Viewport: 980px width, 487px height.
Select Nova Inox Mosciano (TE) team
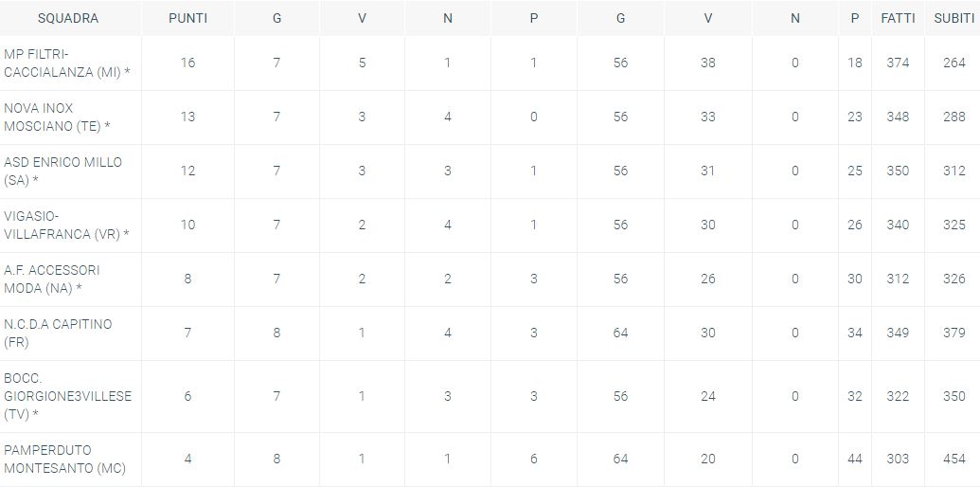coord(57,117)
